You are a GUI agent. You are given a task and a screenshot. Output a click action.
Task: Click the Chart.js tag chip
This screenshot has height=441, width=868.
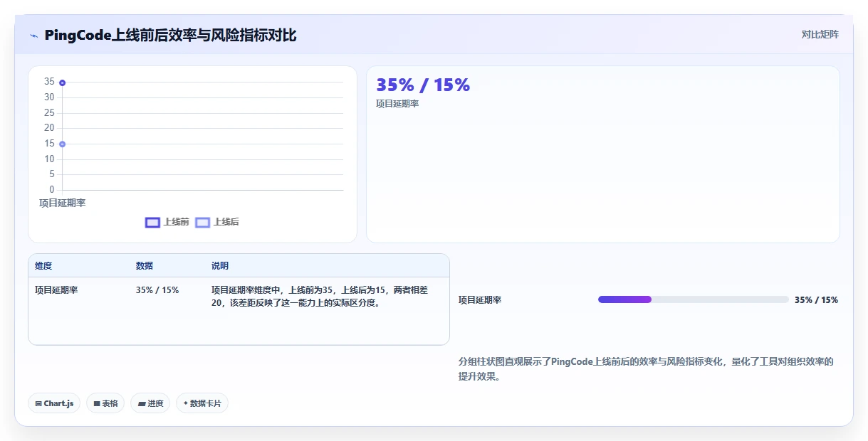(55, 403)
